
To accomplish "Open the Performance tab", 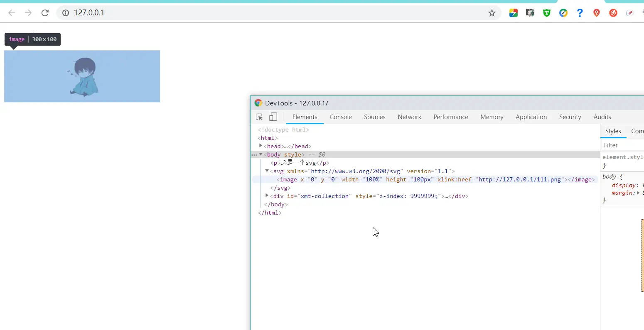I will tap(451, 117).
